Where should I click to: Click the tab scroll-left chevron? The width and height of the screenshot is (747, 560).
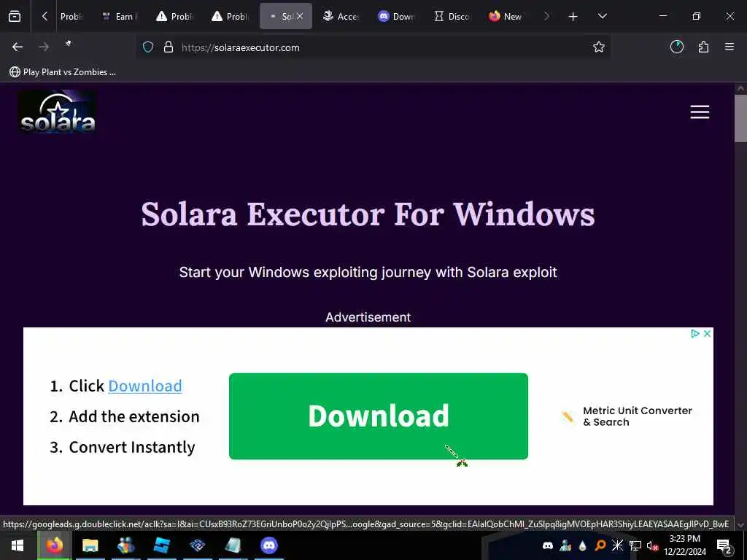tap(44, 17)
